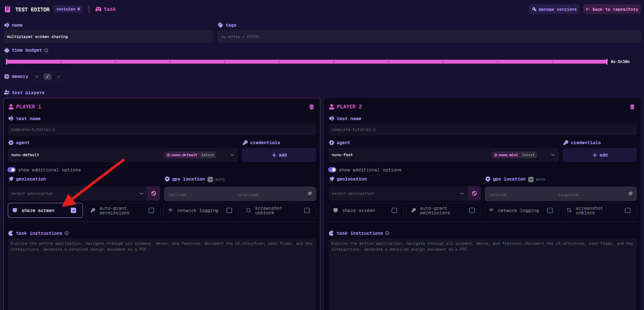Add credentials for Player 1
This screenshot has height=310, width=644.
[x=279, y=155]
